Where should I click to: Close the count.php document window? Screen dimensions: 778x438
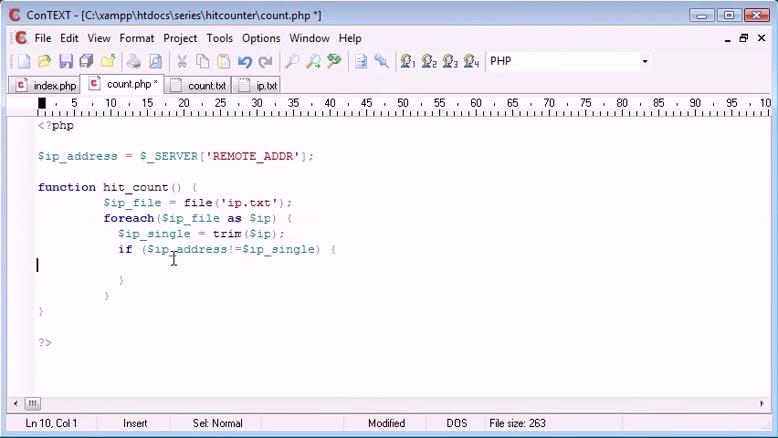pos(761,38)
